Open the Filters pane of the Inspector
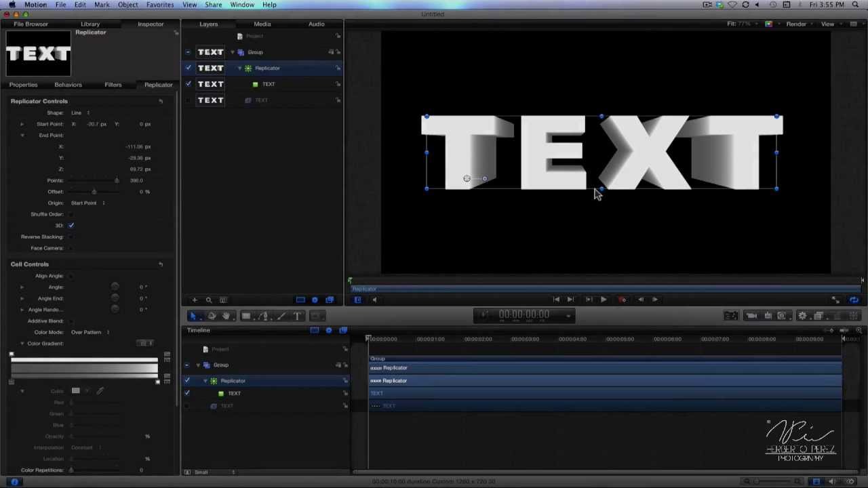Viewport: 868px width, 488px height. 113,85
